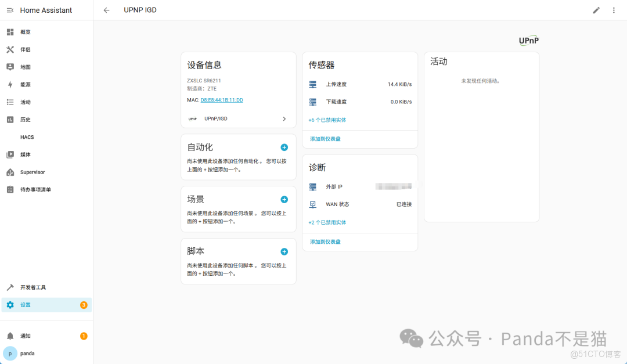Open the History (历史) panel

(x=26, y=119)
